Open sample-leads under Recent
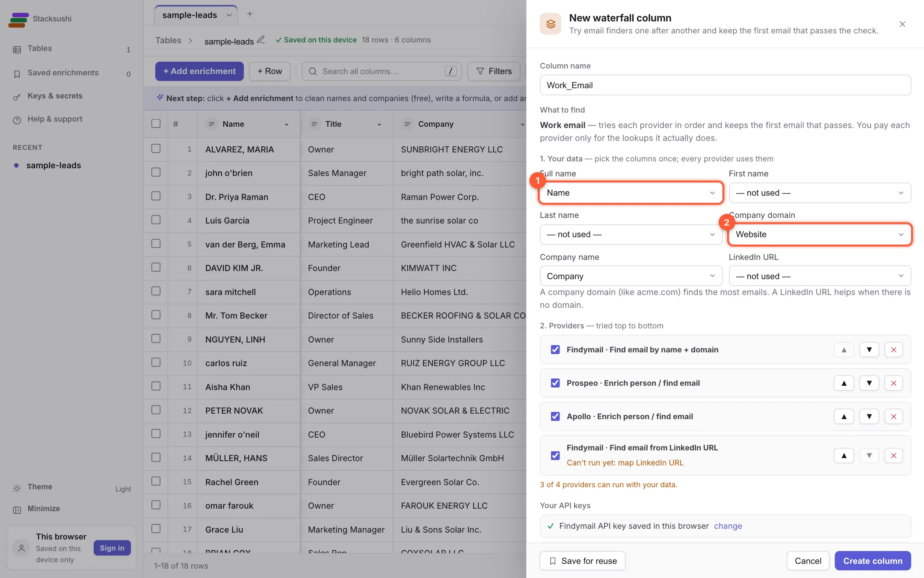924x578 pixels. coord(53,165)
